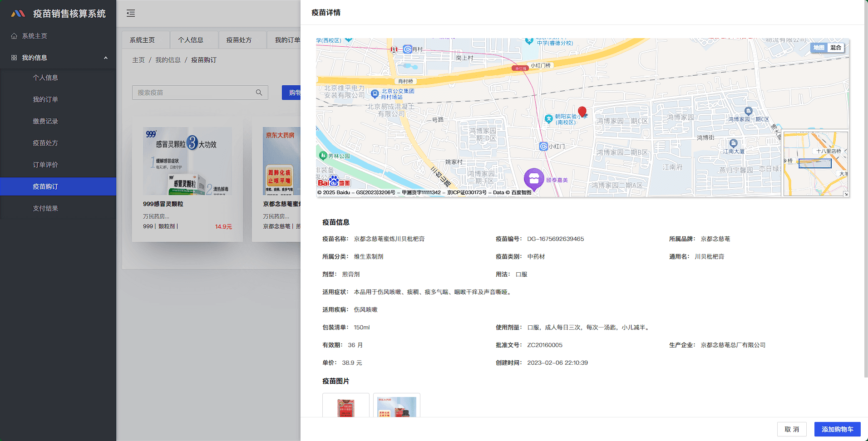Click the 北京公交集团 bus station icon

[375, 94]
